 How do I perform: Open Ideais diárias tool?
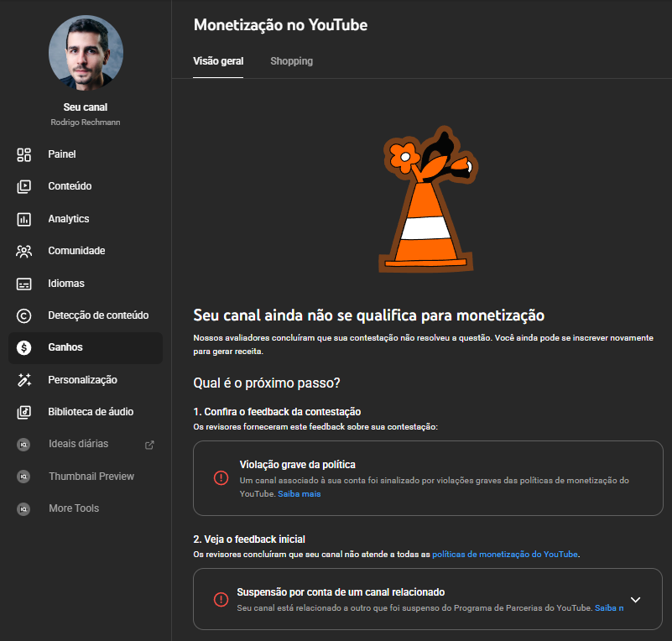pos(86,445)
